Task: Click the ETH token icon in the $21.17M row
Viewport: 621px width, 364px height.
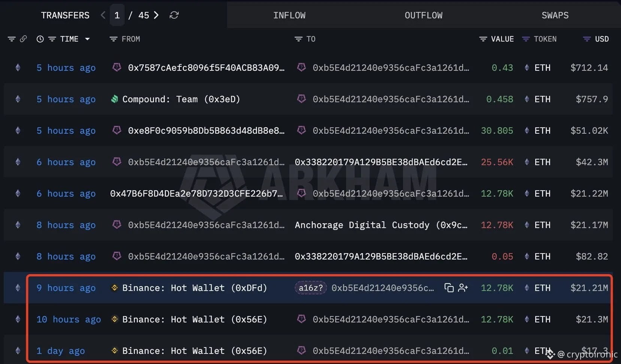Action: click(x=527, y=225)
